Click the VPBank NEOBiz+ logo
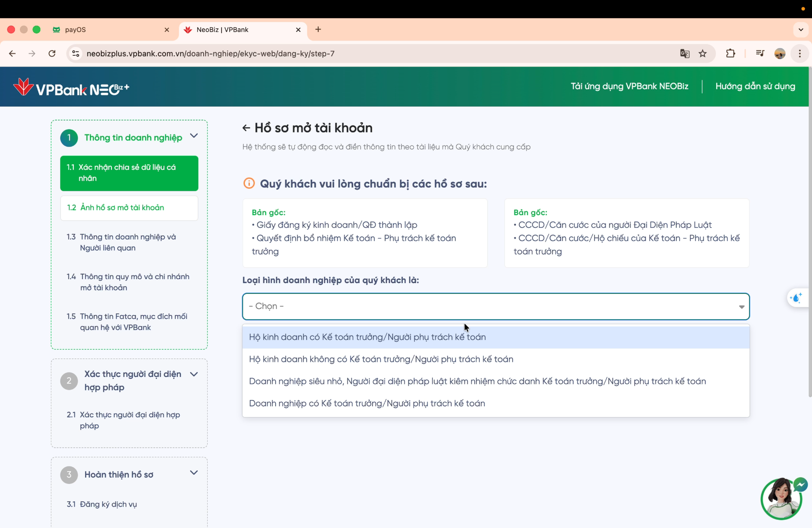Viewport: 812px width, 528px height. point(71,88)
